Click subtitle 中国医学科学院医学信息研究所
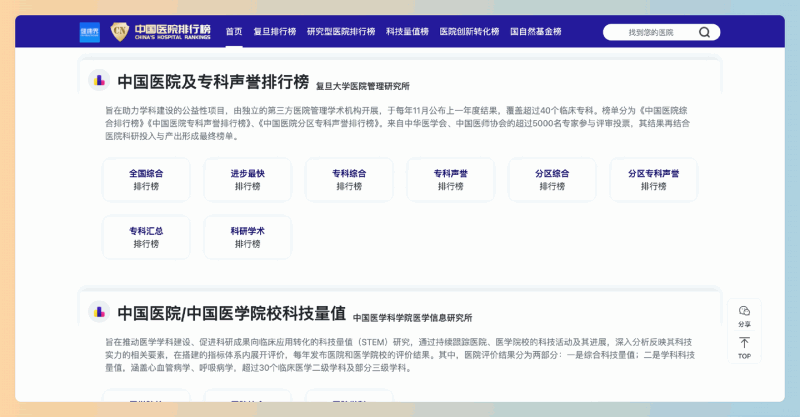The width and height of the screenshot is (800, 417). tap(412, 317)
